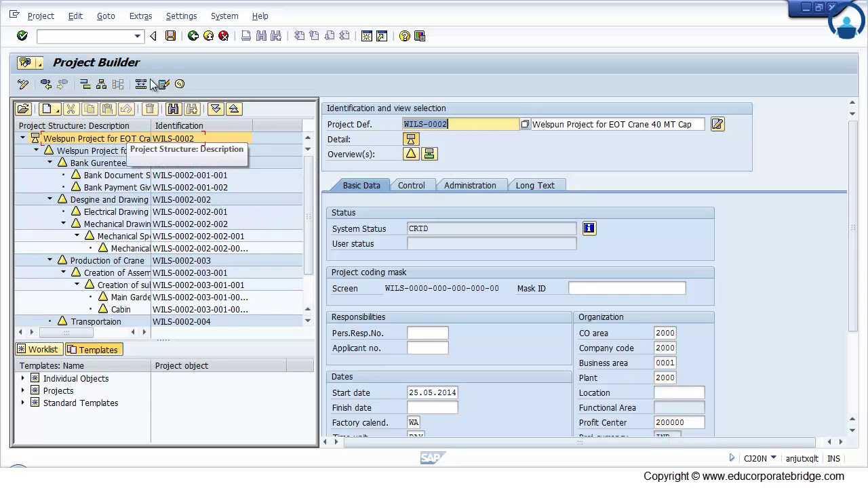Click the right panel's vertical scrollbar thumb
The height and width of the screenshot is (488, 868).
coord(852,227)
